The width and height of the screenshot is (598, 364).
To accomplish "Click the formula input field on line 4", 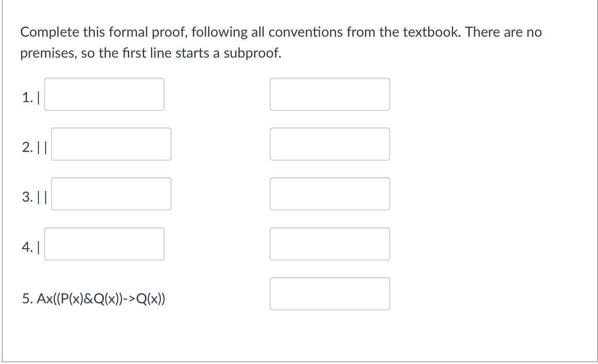I will point(104,244).
